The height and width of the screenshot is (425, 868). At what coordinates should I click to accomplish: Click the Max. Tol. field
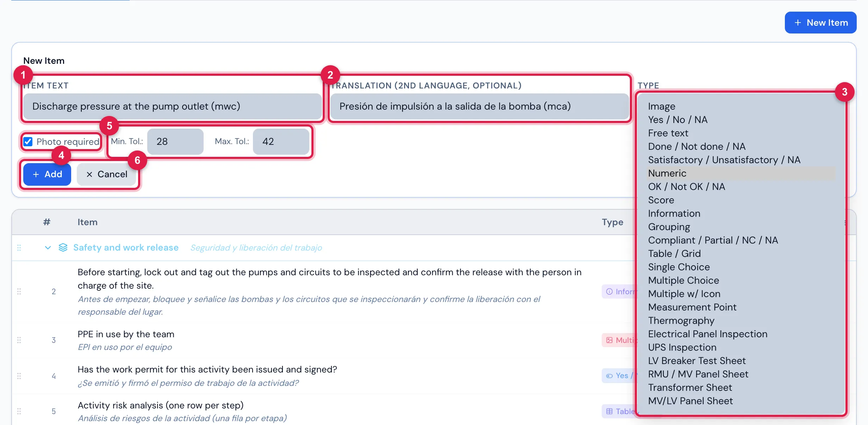281,142
